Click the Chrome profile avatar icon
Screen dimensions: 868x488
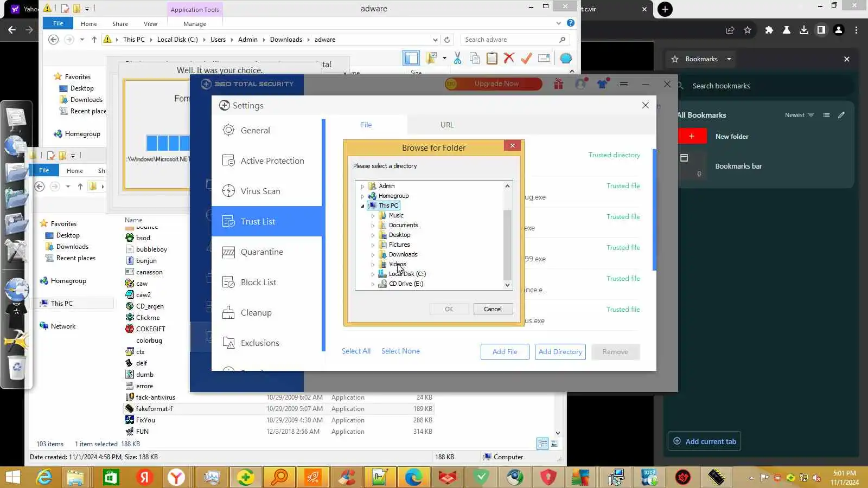click(x=839, y=30)
